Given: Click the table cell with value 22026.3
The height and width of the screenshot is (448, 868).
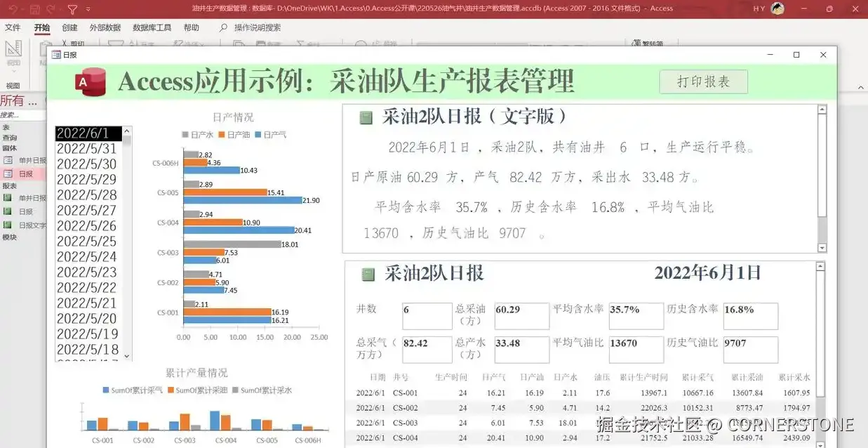Looking at the screenshot, I should coord(653,408).
